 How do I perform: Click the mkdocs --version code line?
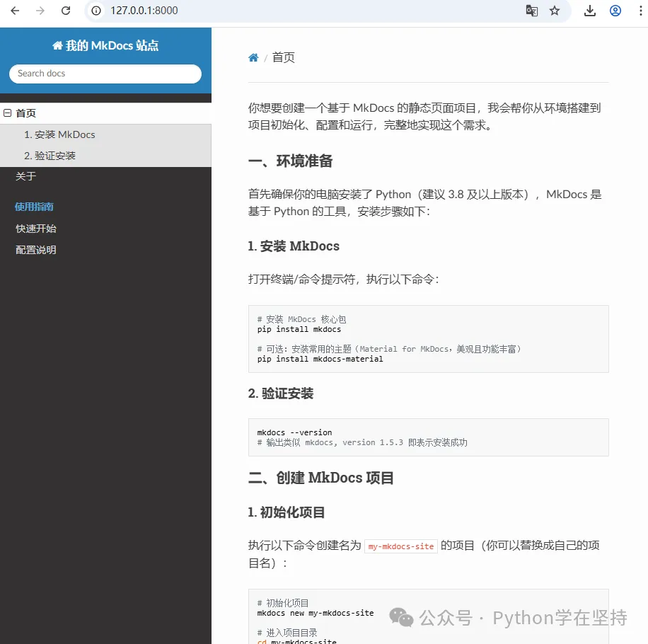click(x=295, y=432)
